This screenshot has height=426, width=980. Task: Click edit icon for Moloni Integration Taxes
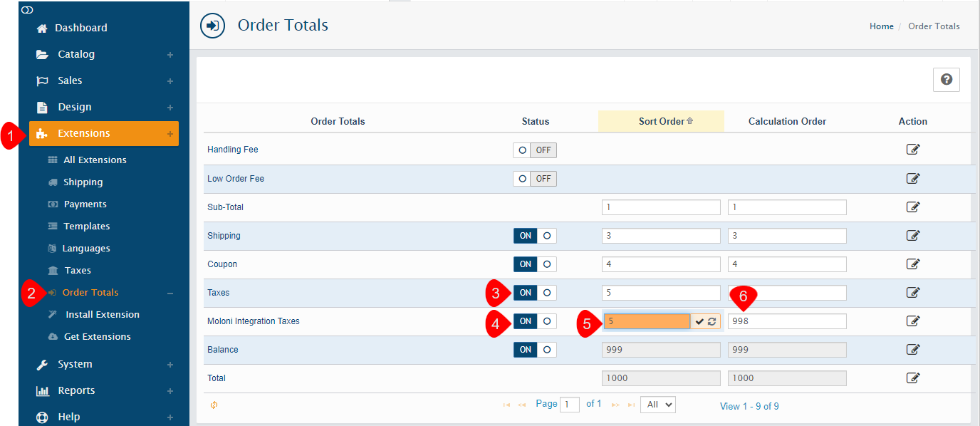click(912, 321)
